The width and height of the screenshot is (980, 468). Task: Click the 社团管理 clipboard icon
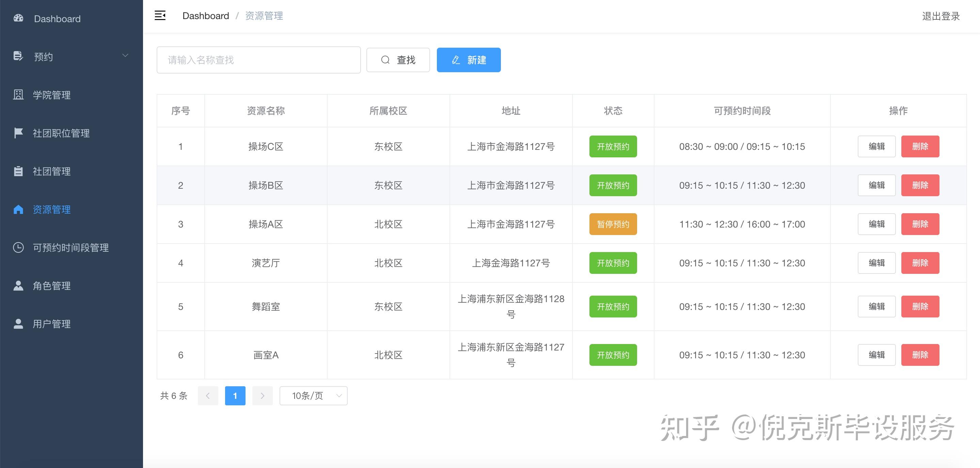pos(18,171)
